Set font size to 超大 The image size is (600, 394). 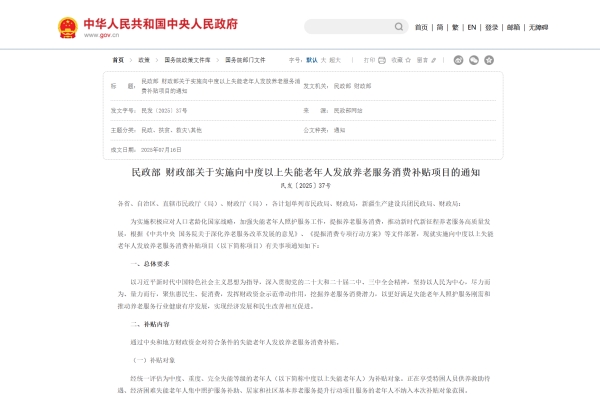tap(335, 60)
